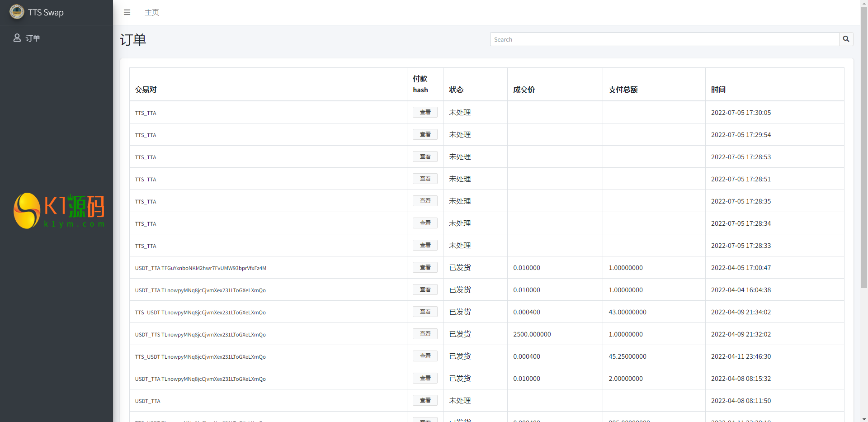View hash for 2022-04-08 08:11:50 order
This screenshot has height=422, width=868.
coord(425,400)
